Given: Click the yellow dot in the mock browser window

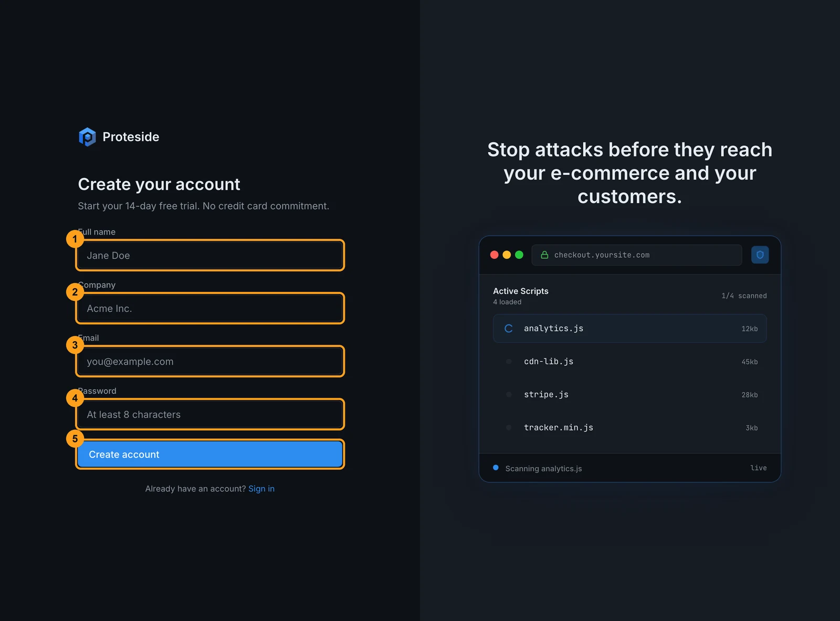Looking at the screenshot, I should coord(507,255).
